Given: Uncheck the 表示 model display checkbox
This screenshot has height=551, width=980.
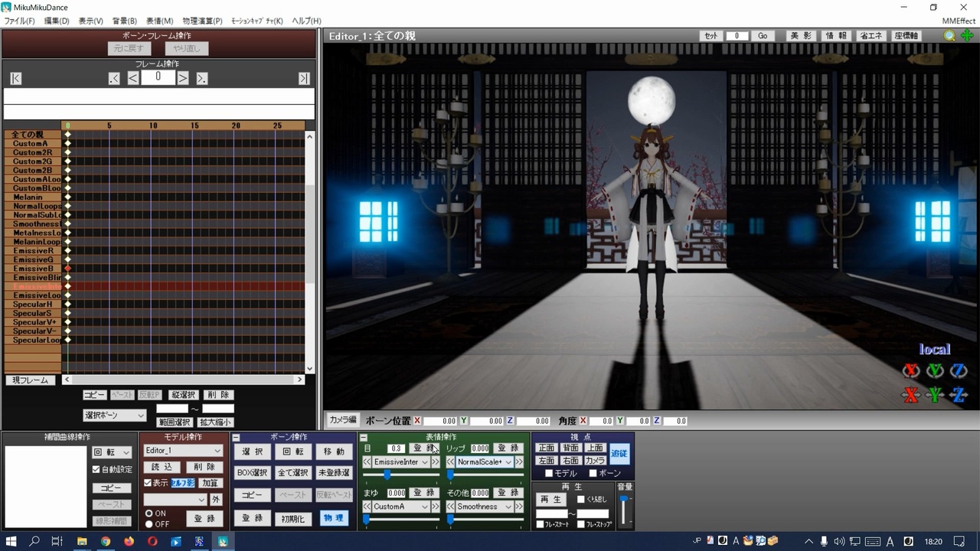Looking at the screenshot, I should point(148,483).
